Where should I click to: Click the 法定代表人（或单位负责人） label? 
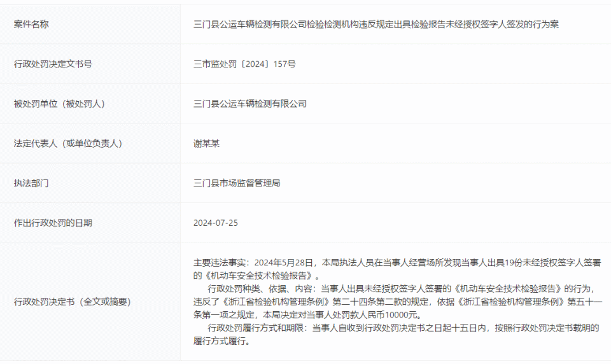click(68, 143)
